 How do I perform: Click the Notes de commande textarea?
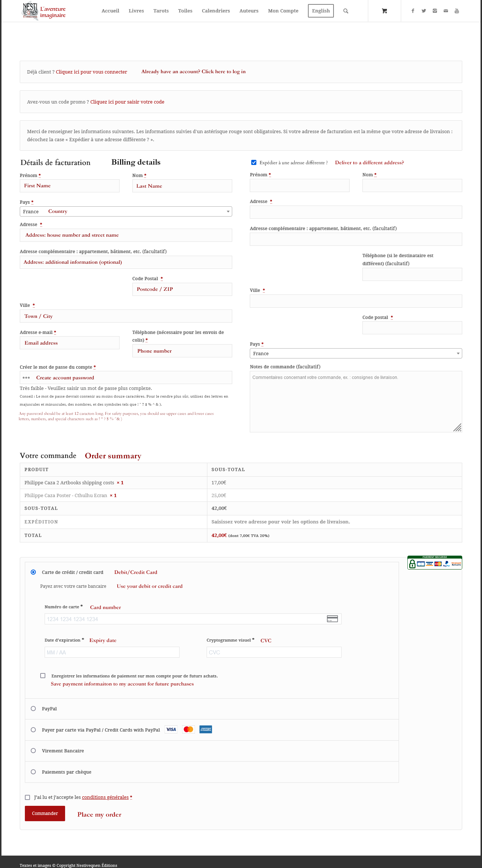click(356, 402)
